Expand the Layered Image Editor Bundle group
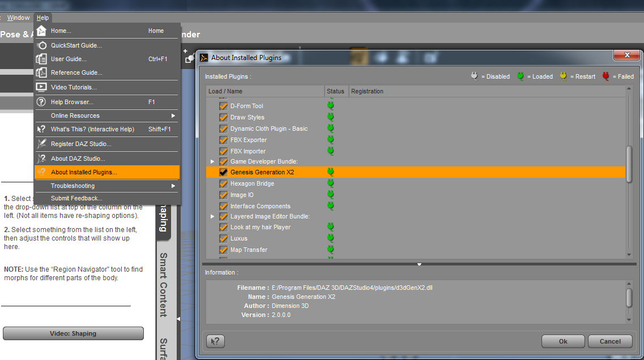 point(212,216)
